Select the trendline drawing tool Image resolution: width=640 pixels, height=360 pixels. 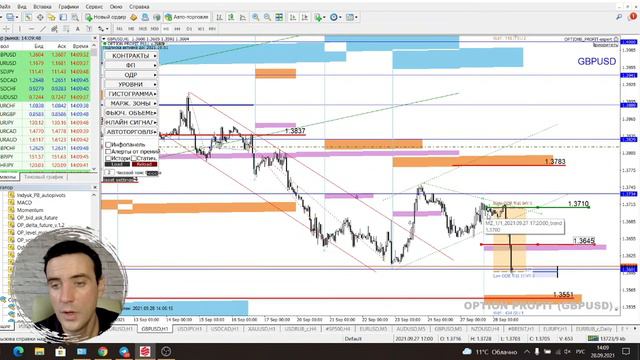[x=43, y=29]
